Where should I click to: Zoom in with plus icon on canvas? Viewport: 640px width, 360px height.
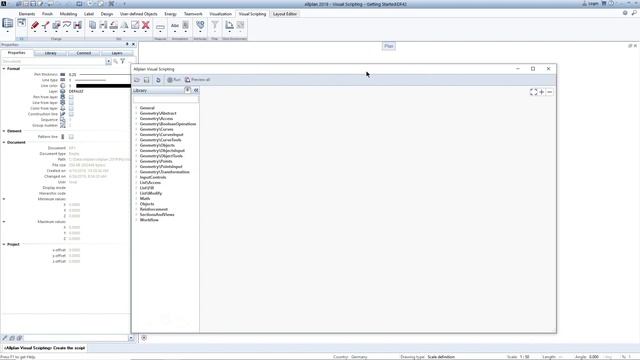542,92
